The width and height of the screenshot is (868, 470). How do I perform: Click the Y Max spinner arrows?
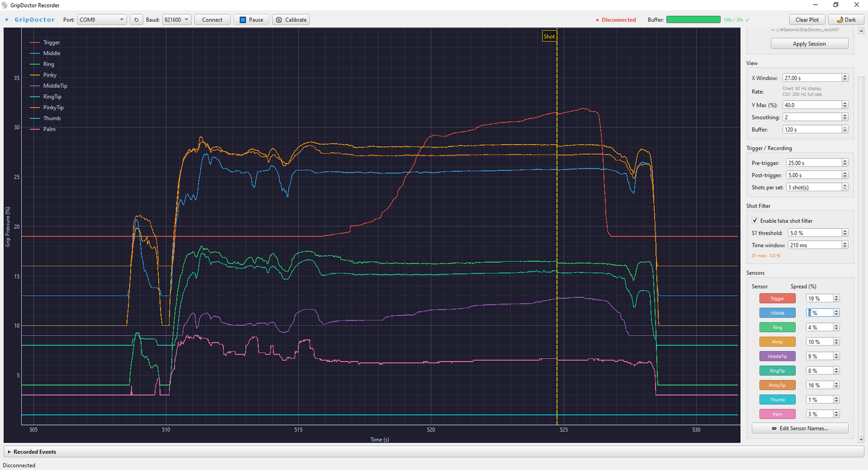pyautogui.click(x=845, y=105)
